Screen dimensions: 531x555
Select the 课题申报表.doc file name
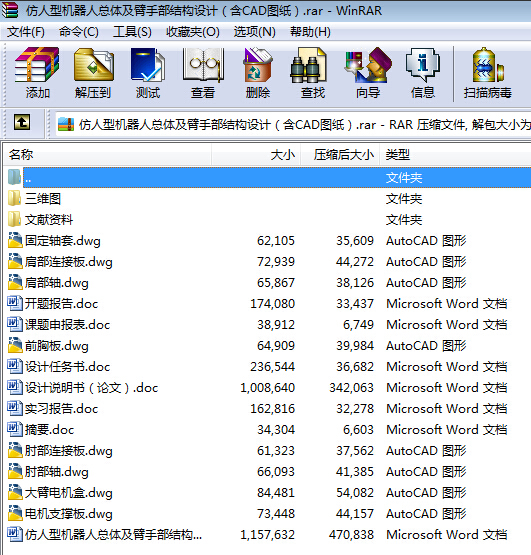point(68,325)
